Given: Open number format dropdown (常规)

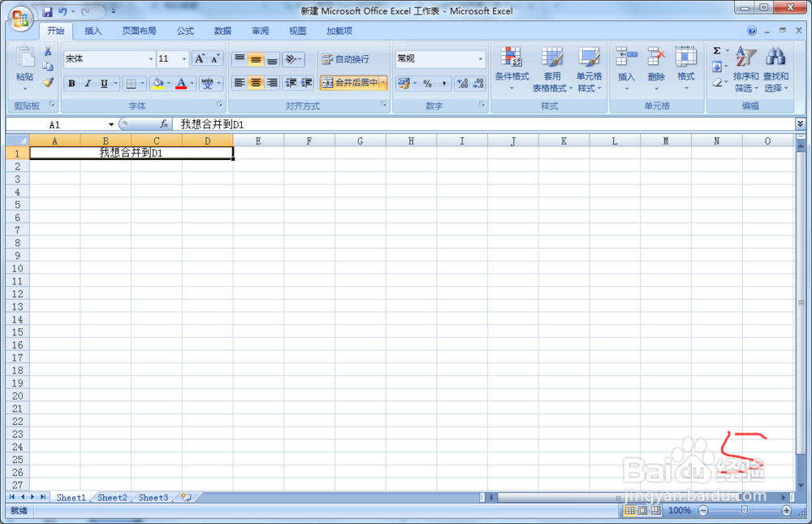Looking at the screenshot, I should [481, 59].
